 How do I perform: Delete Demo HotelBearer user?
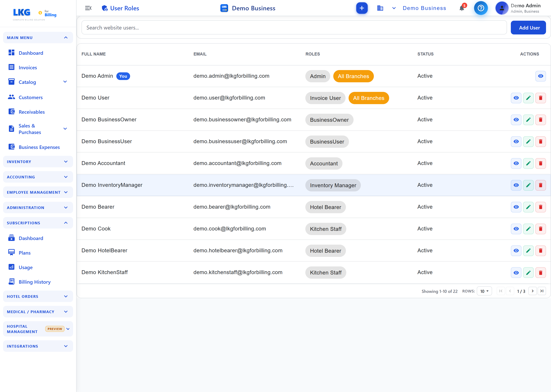click(x=540, y=251)
